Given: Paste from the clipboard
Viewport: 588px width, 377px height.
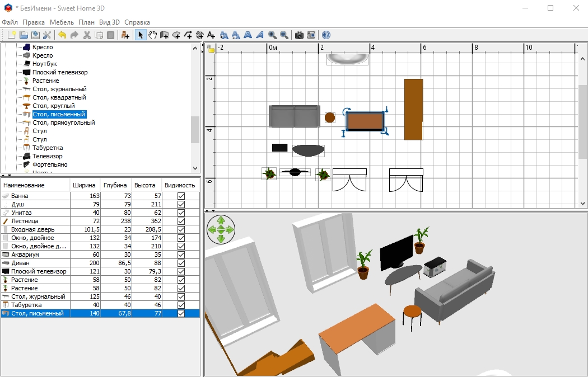Looking at the screenshot, I should pyautogui.click(x=111, y=35).
